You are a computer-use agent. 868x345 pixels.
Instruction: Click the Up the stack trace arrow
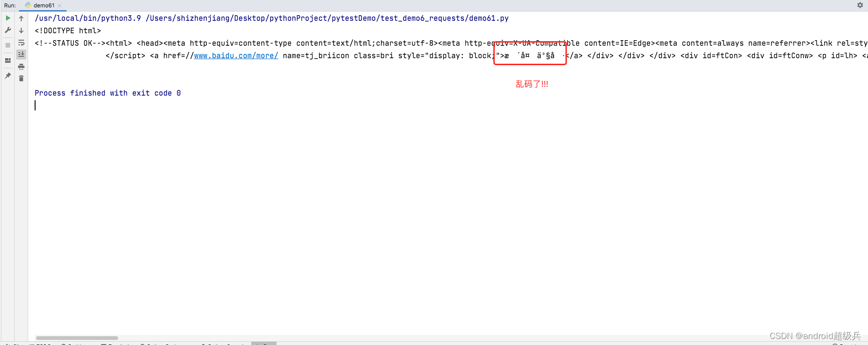click(x=21, y=18)
